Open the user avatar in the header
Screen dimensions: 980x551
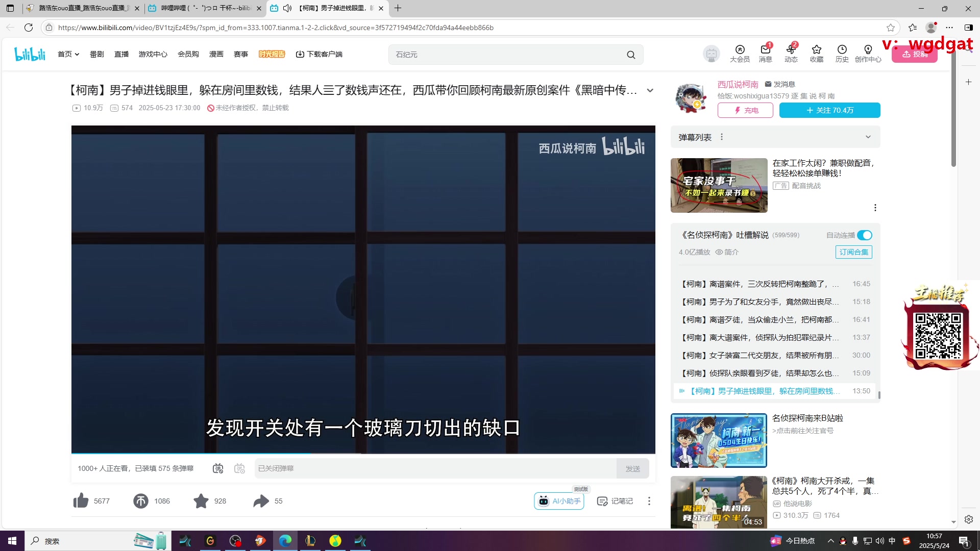[x=711, y=54]
